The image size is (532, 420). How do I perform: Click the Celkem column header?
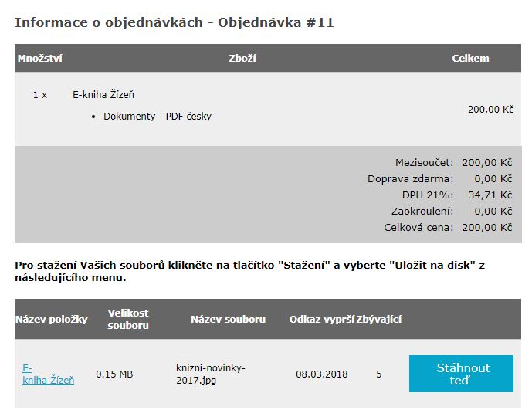coord(470,58)
